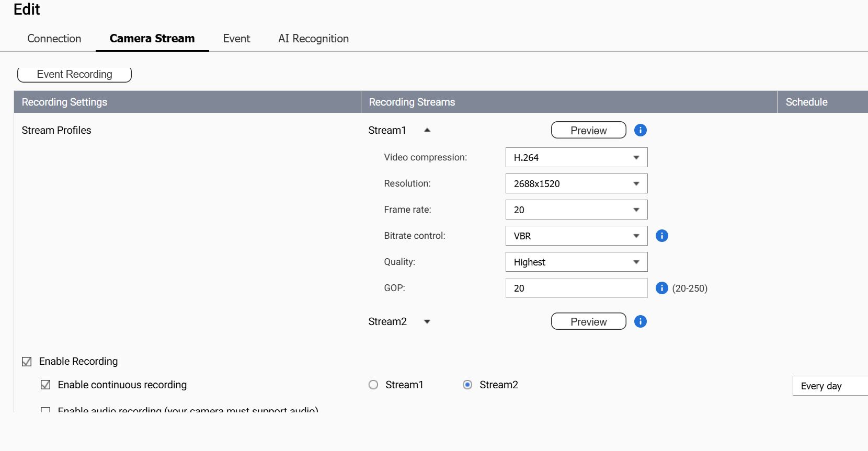Image resolution: width=868 pixels, height=451 pixels.
Task: Open the Resolution dropdown showing 2688x1520
Action: (576, 183)
